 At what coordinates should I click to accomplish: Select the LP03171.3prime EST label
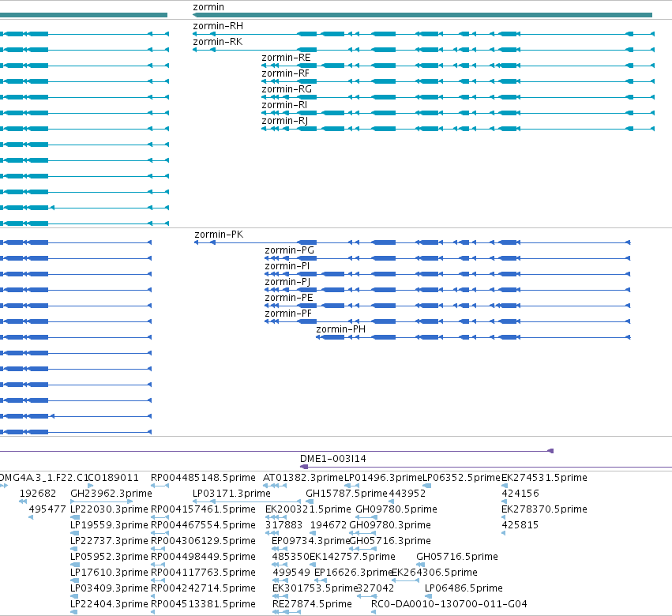pos(231,494)
